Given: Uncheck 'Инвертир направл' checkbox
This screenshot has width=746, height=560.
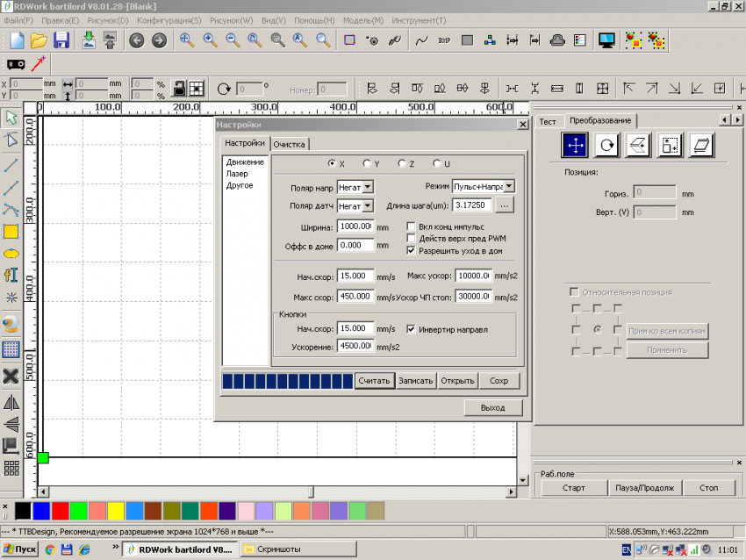Looking at the screenshot, I should pos(412,330).
